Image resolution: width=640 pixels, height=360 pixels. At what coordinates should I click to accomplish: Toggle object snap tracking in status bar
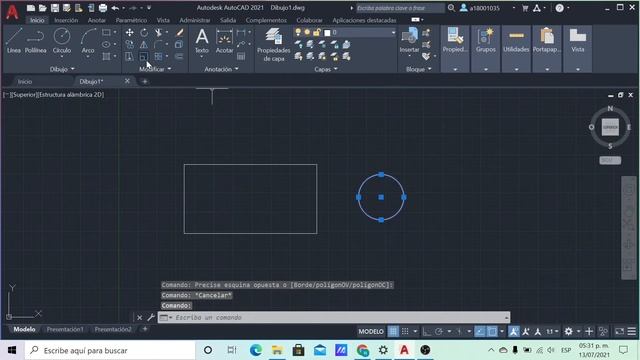(x=480, y=331)
